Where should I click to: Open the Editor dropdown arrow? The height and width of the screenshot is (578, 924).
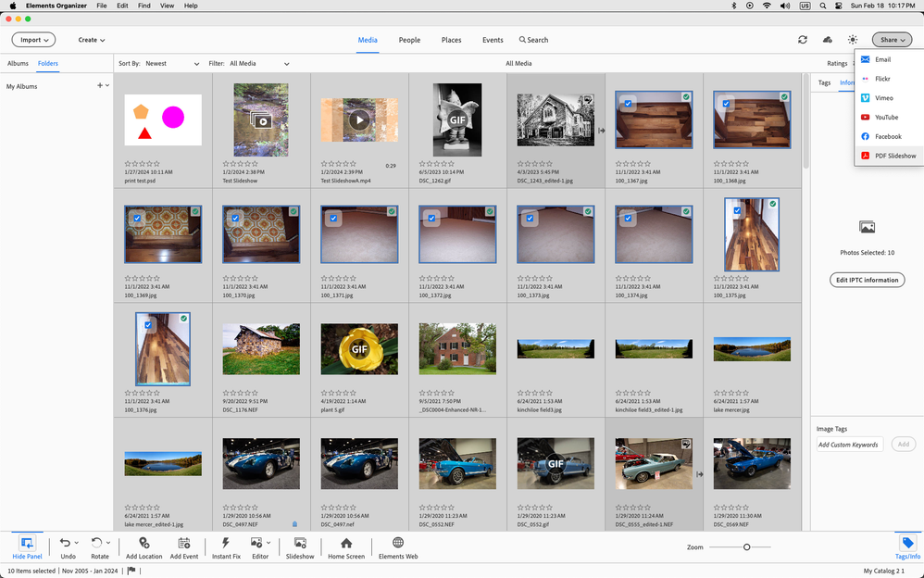pos(268,543)
